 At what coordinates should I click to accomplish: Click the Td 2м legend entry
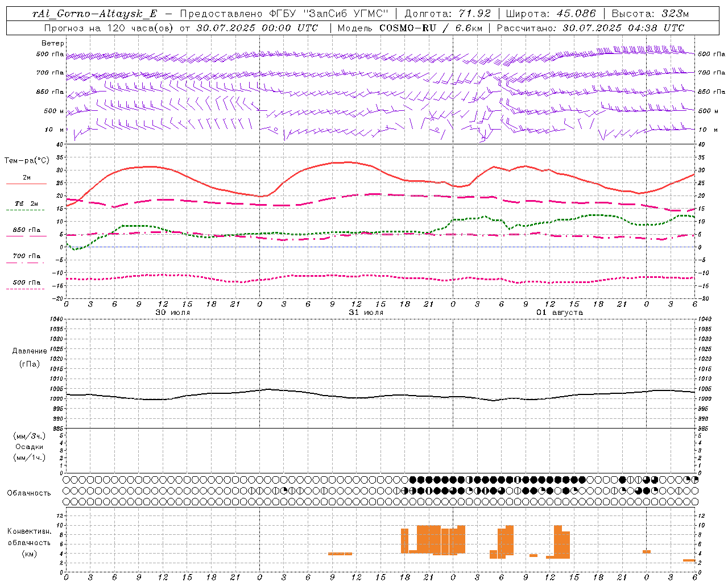27,203
